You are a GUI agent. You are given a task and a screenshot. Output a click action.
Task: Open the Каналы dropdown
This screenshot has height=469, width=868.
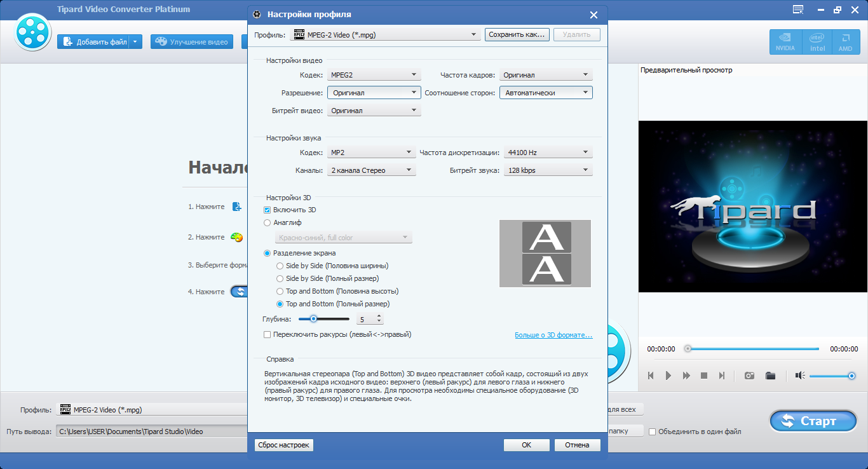[x=372, y=170]
